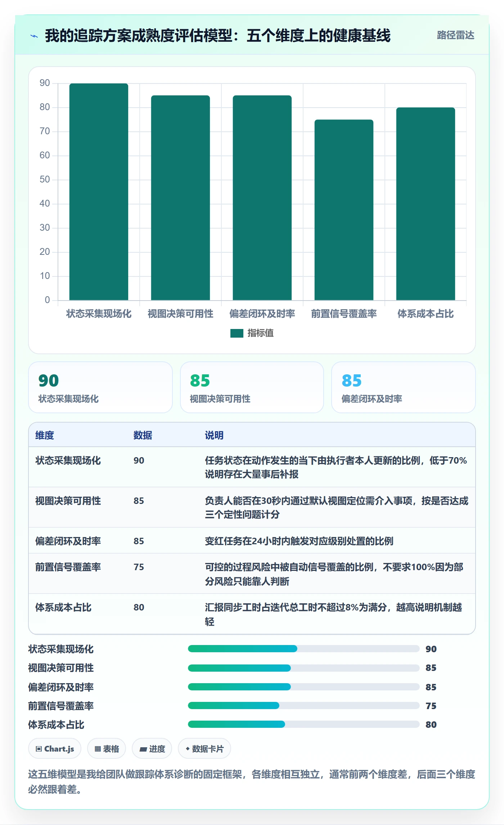Click the 视图决策可用性 bar in chart

click(x=180, y=198)
